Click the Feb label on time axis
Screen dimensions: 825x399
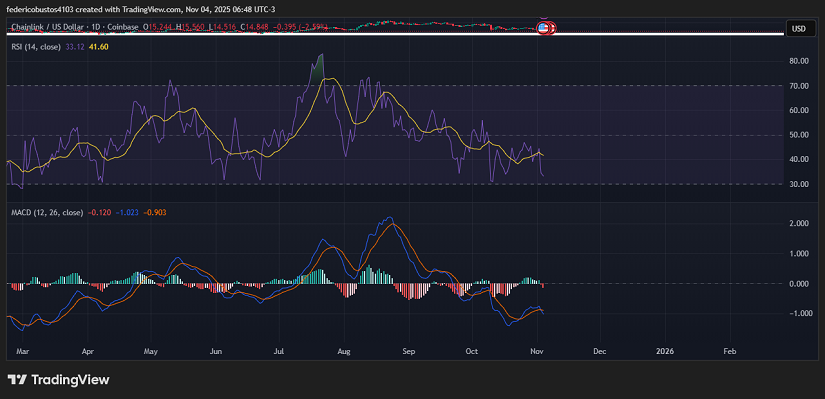pyautogui.click(x=730, y=351)
